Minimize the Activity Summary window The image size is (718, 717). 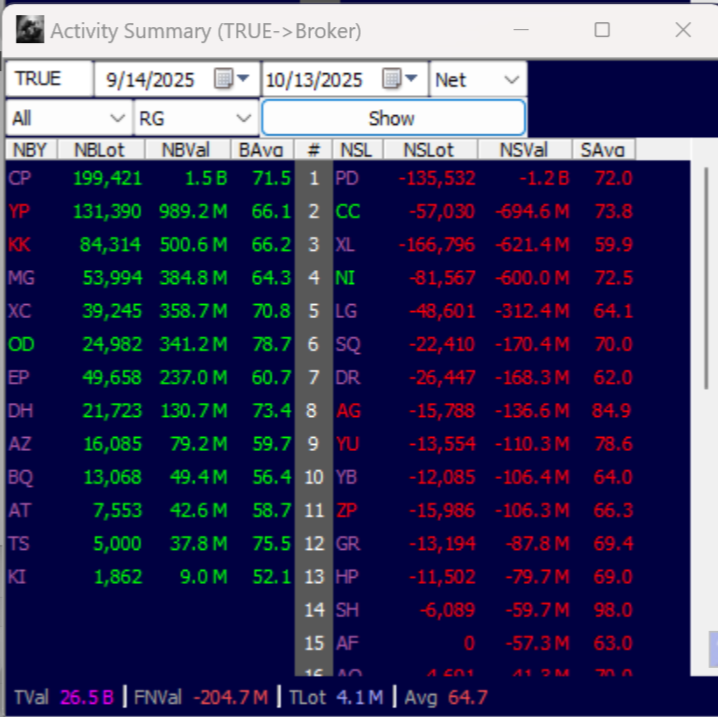click(x=521, y=30)
